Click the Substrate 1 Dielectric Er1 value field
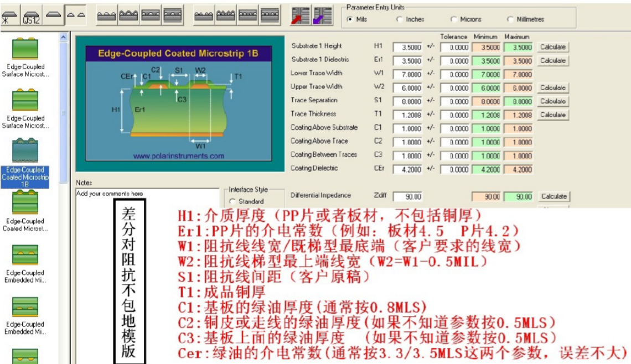This screenshot has height=364, width=631. click(407, 61)
